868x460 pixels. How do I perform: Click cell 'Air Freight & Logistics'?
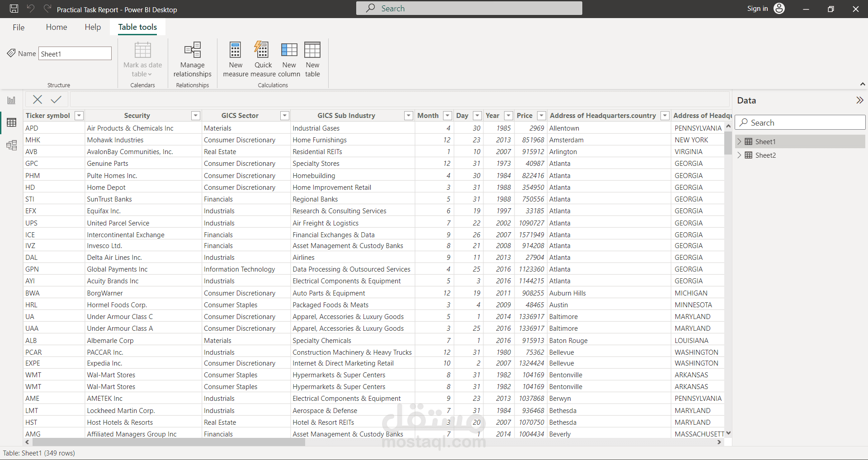coord(325,223)
